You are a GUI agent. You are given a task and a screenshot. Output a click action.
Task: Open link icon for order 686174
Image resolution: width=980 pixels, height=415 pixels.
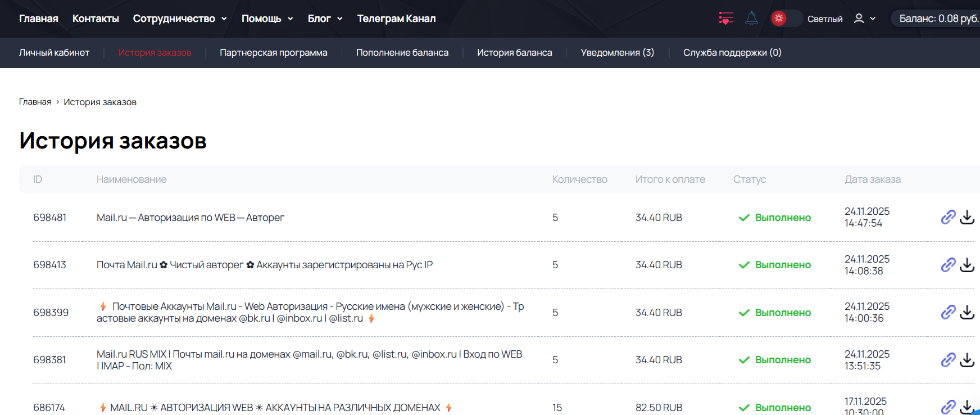pos(949,407)
